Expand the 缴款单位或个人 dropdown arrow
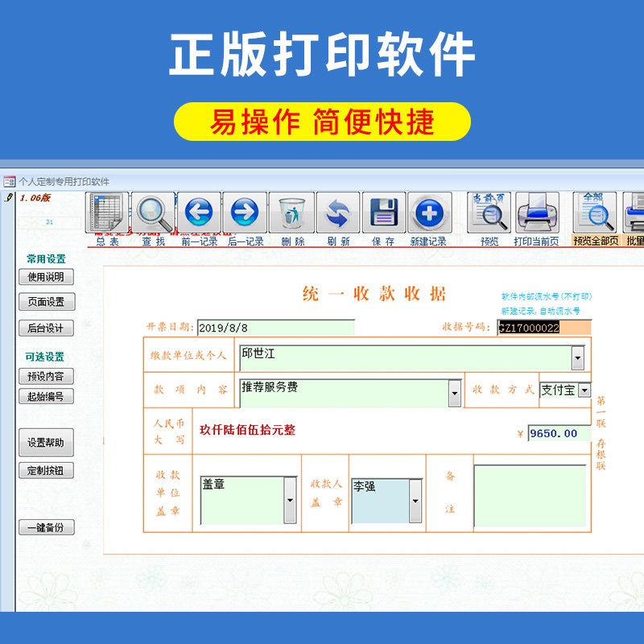The width and height of the screenshot is (644, 644). click(578, 357)
